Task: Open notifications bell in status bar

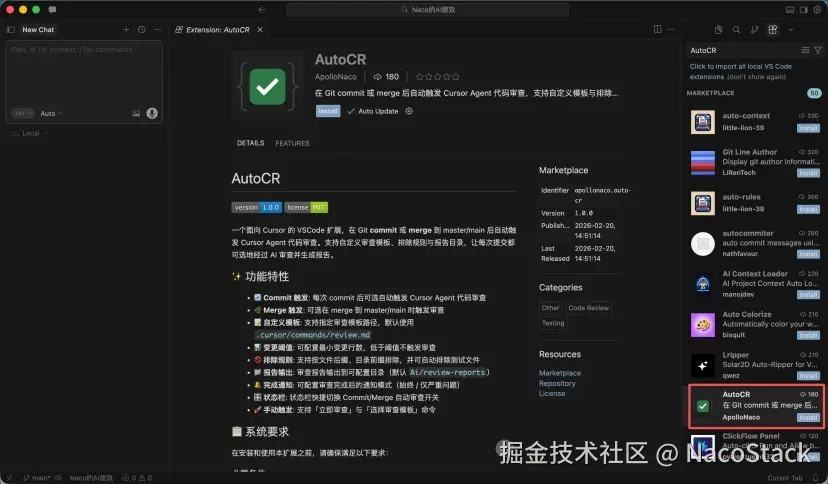Action: (x=816, y=478)
